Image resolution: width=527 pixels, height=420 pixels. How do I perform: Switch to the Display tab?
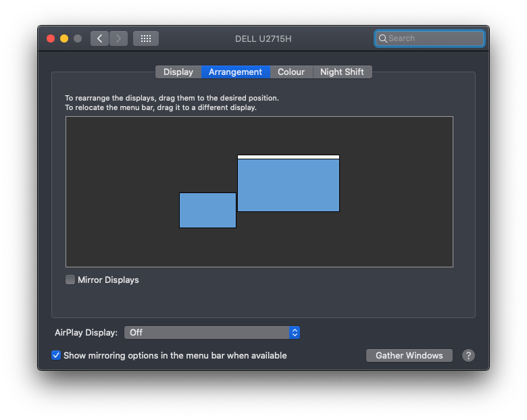pos(178,72)
